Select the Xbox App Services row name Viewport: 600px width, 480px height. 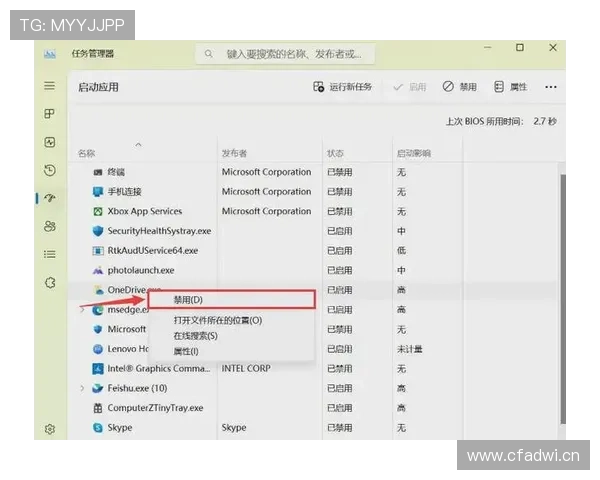(x=145, y=211)
